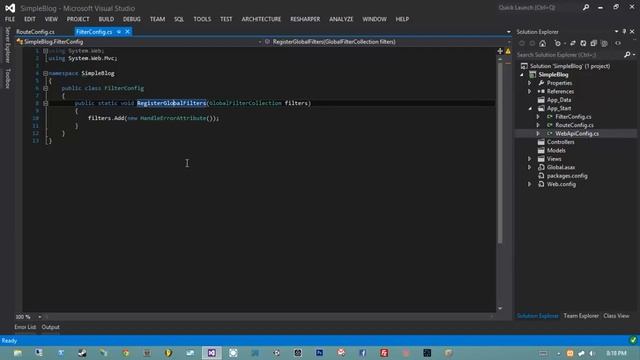Click the editor split-view handle icon
640x360 pixels.
(x=500, y=51)
